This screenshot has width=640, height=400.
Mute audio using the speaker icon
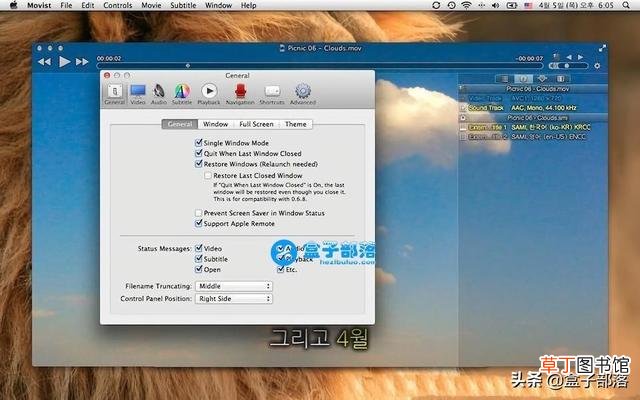click(553, 66)
